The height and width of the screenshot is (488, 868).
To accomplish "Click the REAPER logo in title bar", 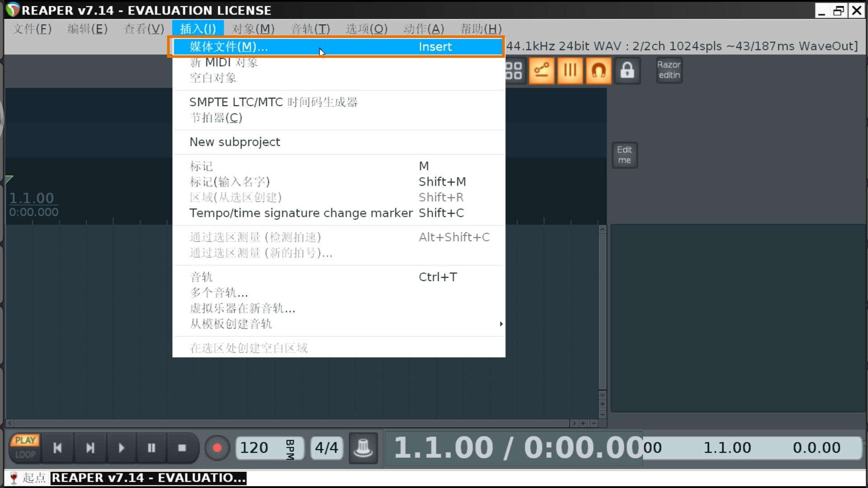I will point(13,10).
